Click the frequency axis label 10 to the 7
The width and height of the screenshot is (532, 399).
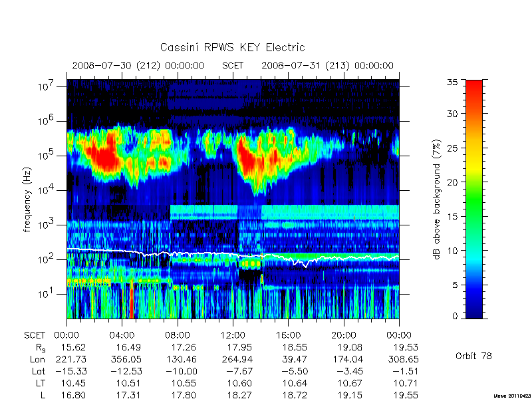click(x=47, y=86)
